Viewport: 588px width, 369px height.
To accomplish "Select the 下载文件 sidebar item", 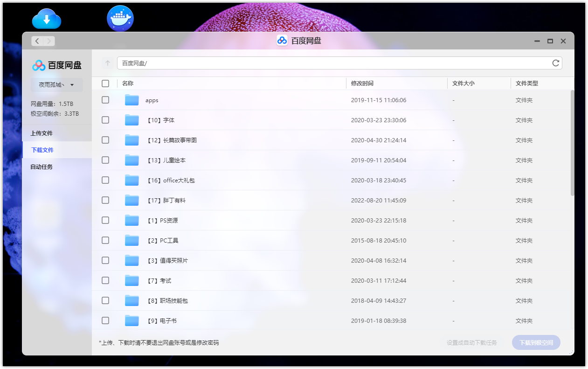I will tap(57, 150).
